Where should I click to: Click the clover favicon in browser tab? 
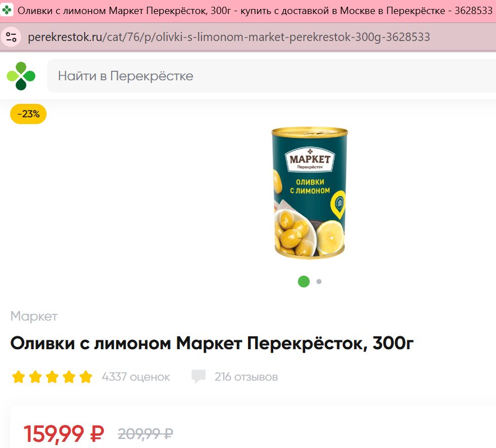click(7, 10)
